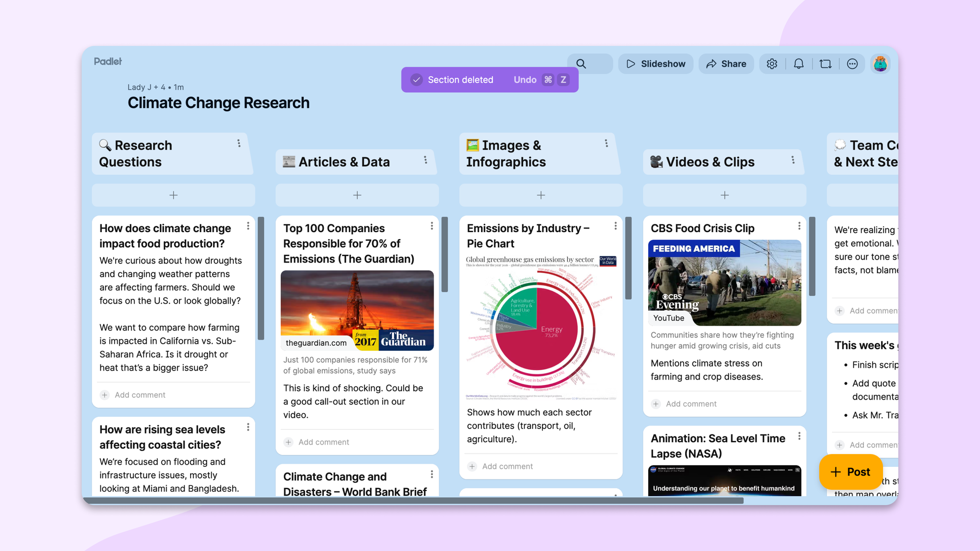
Task: Click the YouTube source label
Action: pyautogui.click(x=668, y=318)
